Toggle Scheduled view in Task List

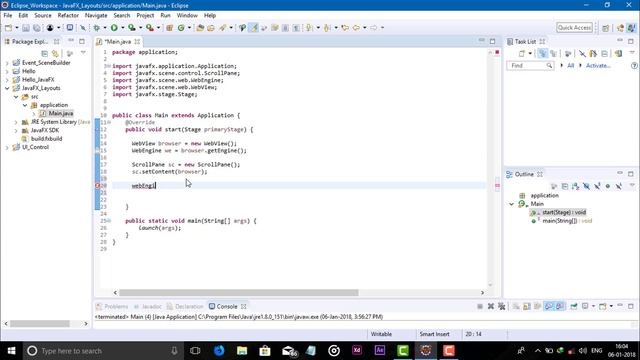553,53
